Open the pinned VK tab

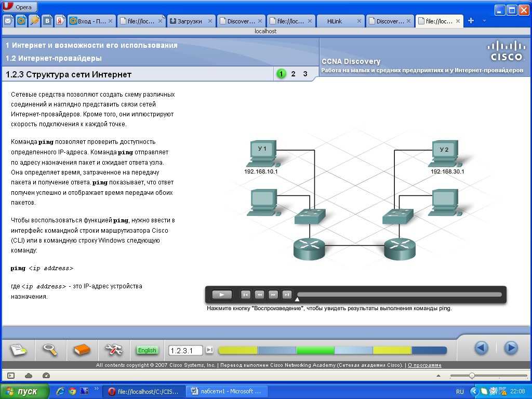pyautogui.click(x=47, y=21)
